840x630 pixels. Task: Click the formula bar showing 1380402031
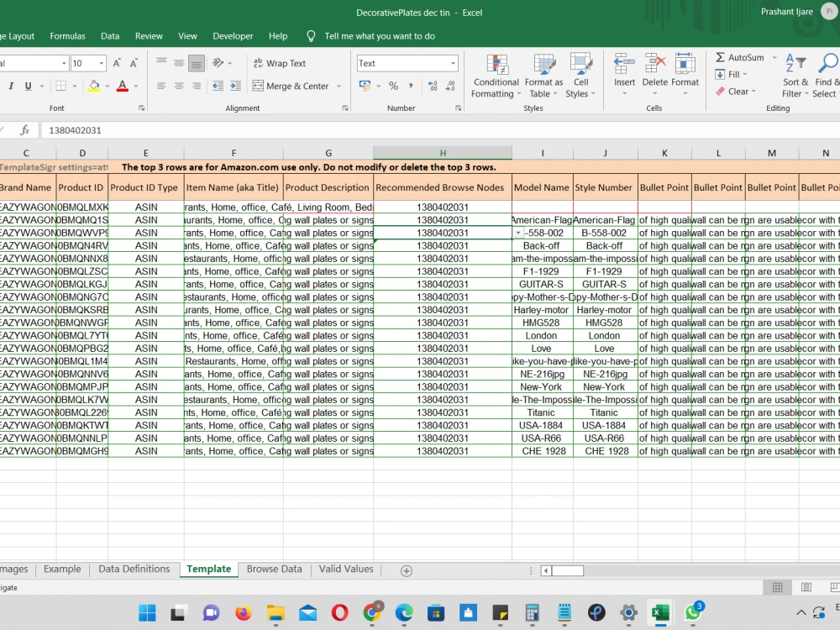439,130
